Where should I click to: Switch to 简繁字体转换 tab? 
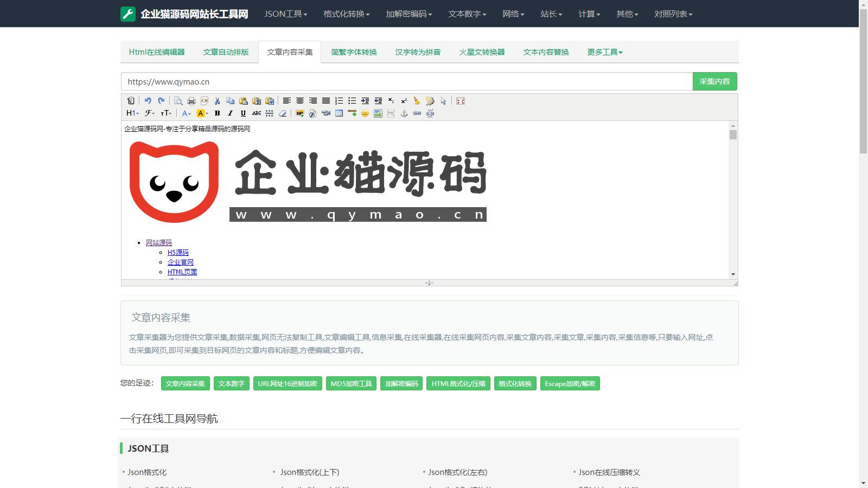pyautogui.click(x=354, y=52)
